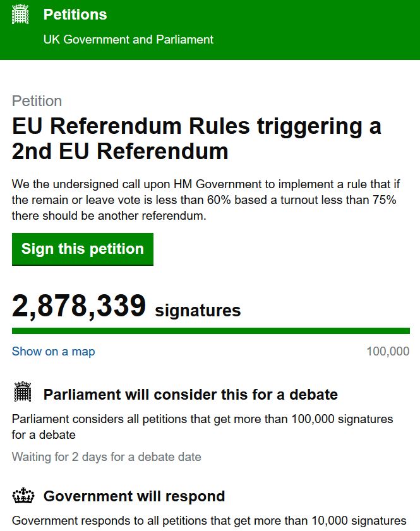Click the portcullis logo in the green header
The width and height of the screenshot is (420, 531).
coord(21,14)
